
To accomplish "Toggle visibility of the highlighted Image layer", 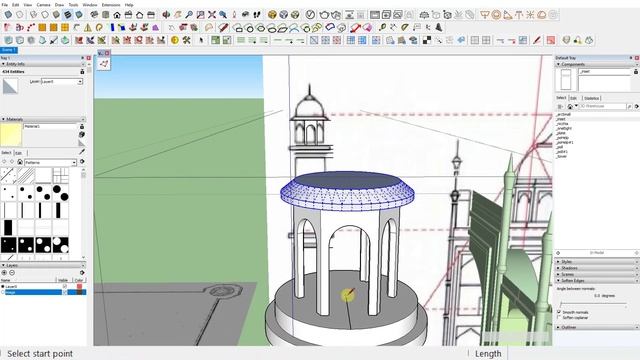I will tap(64, 292).
